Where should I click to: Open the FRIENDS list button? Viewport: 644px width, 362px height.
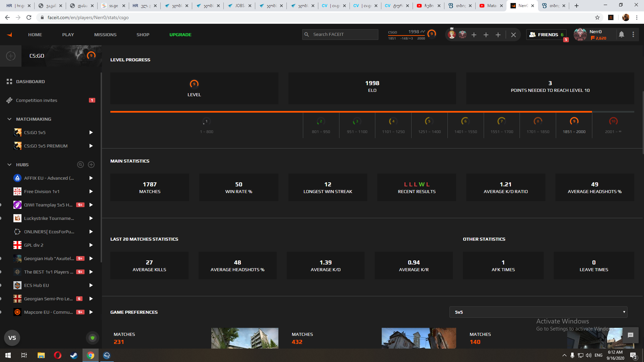546,35
